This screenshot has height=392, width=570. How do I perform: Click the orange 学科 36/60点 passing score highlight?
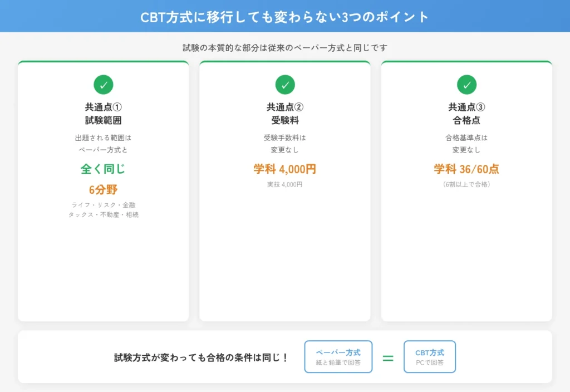466,169
